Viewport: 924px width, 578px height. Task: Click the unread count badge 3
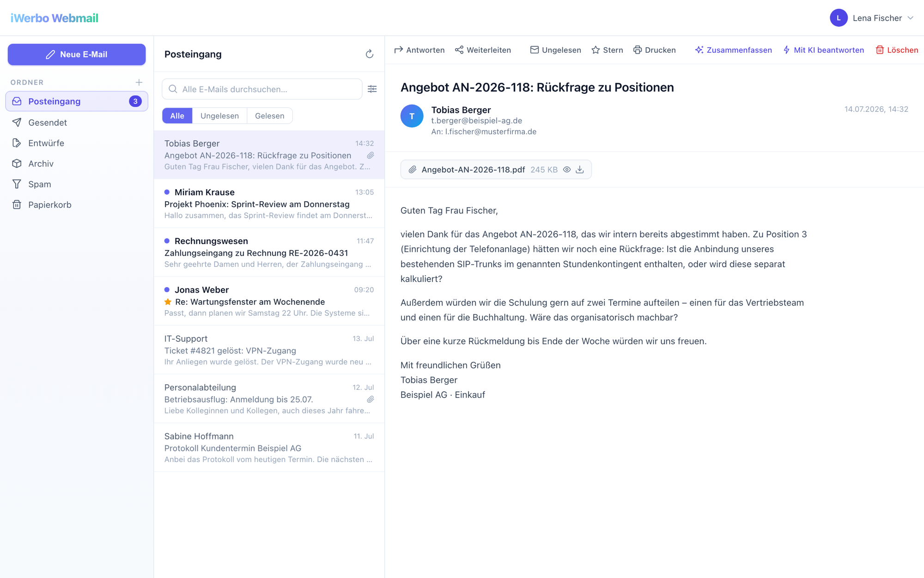[135, 101]
